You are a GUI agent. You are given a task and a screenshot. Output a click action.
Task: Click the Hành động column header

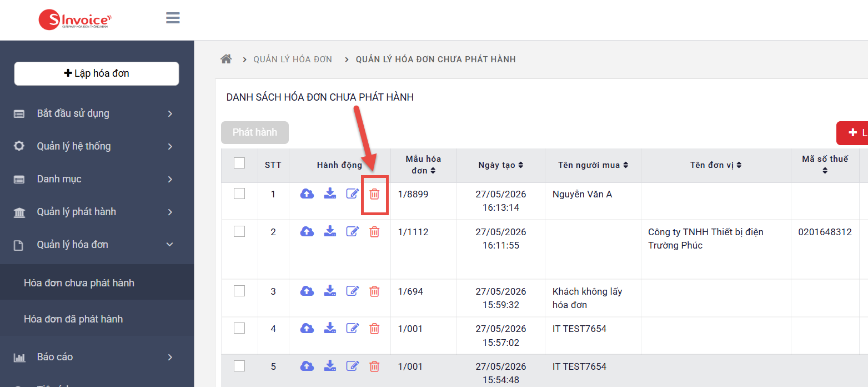(x=339, y=165)
